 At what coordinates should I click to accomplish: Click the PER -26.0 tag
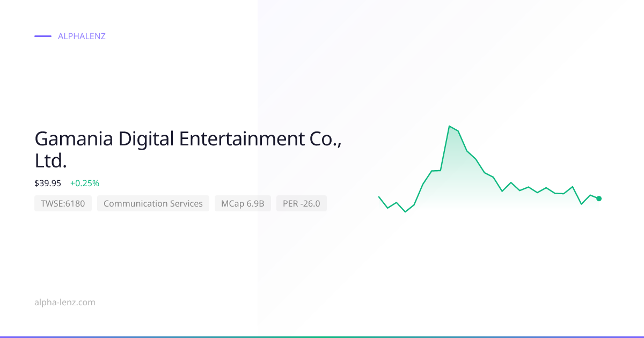(x=301, y=203)
